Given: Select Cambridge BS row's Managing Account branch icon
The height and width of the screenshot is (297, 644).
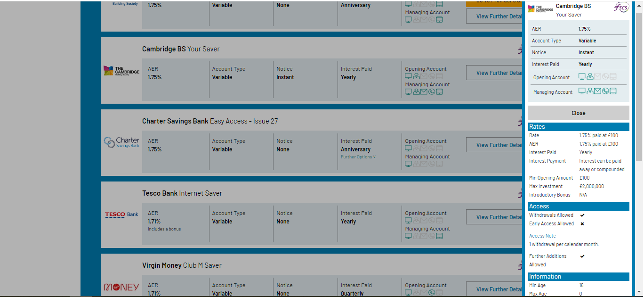Looking at the screenshot, I should pyautogui.click(x=416, y=91).
